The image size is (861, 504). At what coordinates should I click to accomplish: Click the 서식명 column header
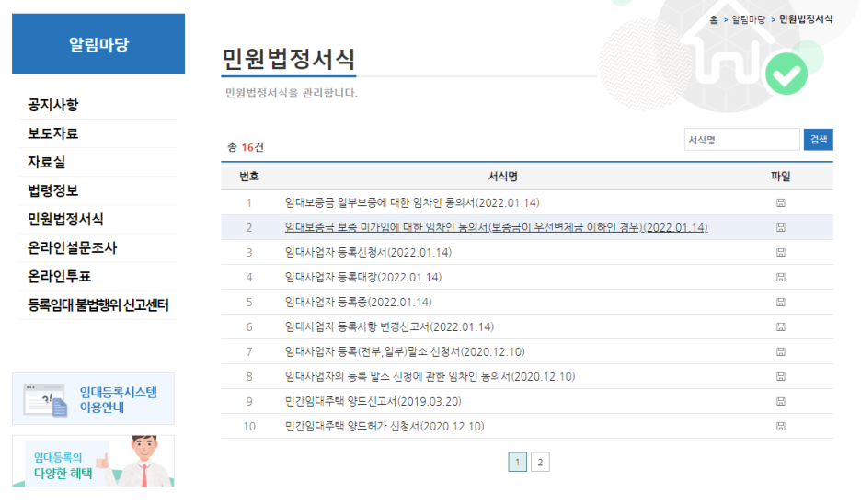(x=502, y=177)
